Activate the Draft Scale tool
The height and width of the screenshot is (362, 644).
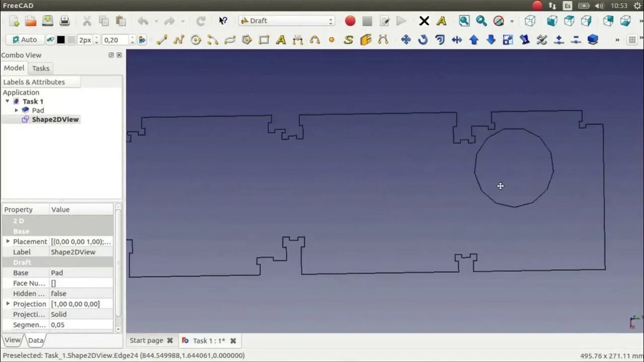pos(508,40)
